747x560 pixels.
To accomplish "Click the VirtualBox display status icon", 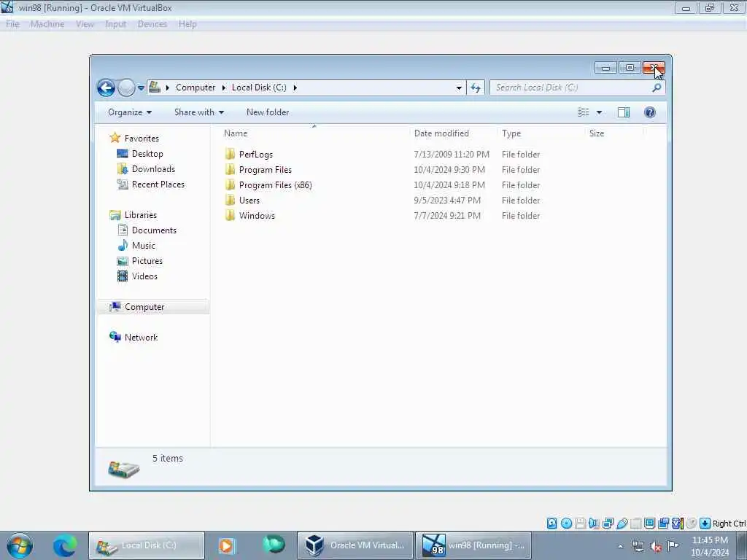I will 650,524.
